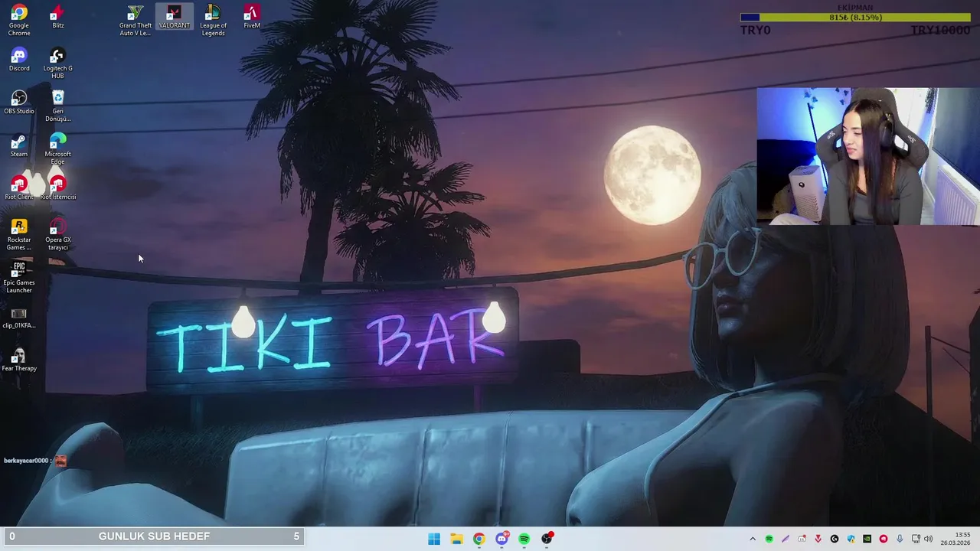The image size is (980, 551).
Task: Select the clip_01KFA video file icon
Action: pos(19,317)
